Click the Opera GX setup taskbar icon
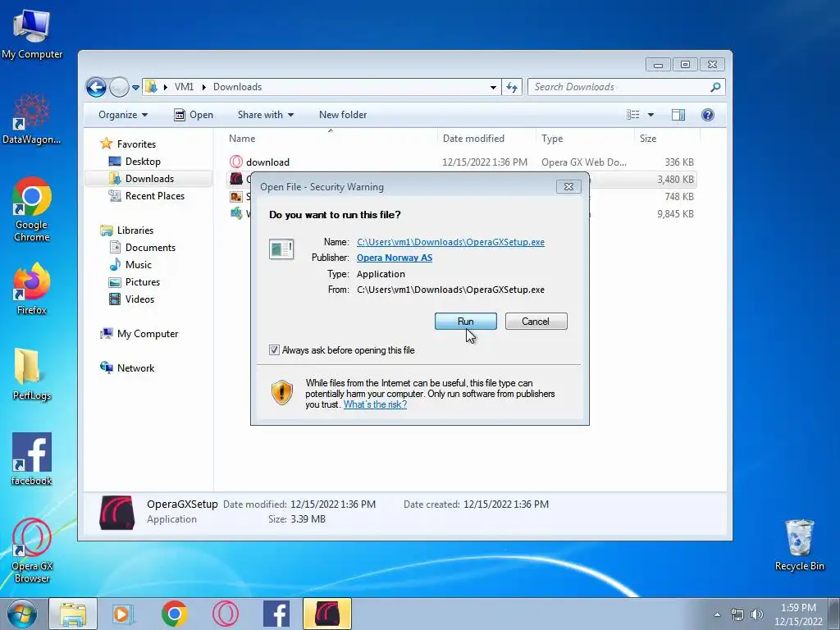The image size is (840, 630). pos(327,614)
